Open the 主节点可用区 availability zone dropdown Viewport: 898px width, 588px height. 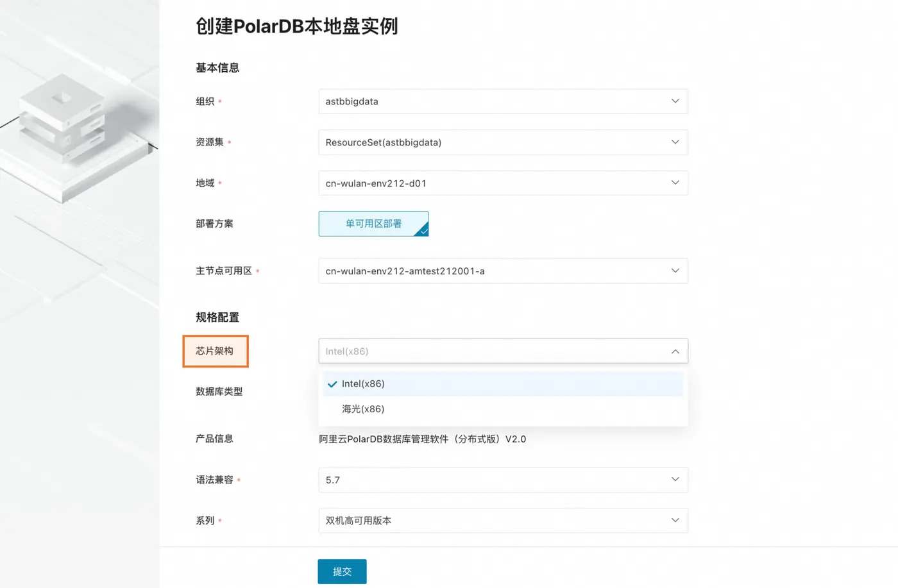tap(503, 271)
